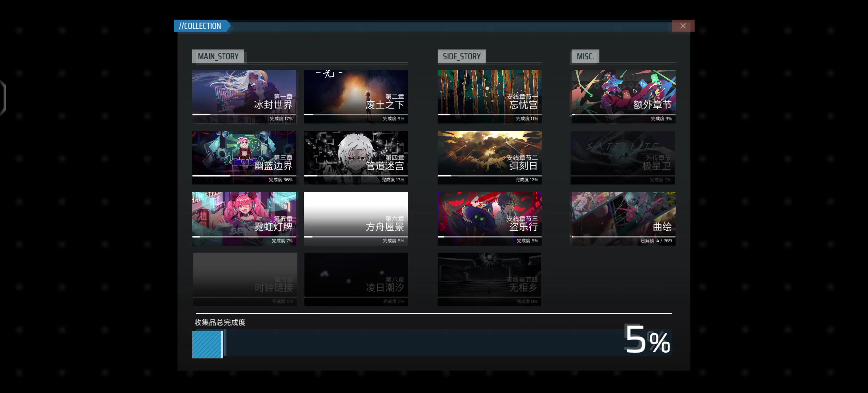The width and height of the screenshot is (868, 393).
Task: Open Chapter 6 方舟蜃景 collection card
Action: coord(356,219)
